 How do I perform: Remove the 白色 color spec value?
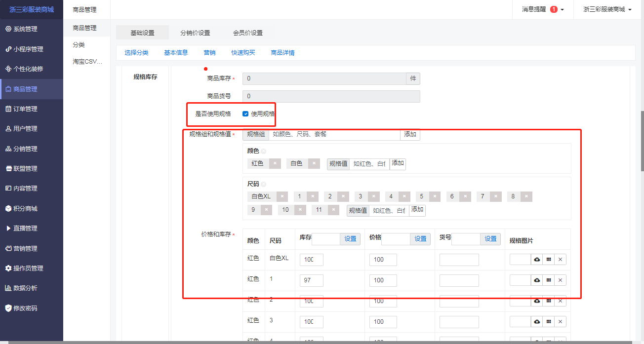click(314, 163)
